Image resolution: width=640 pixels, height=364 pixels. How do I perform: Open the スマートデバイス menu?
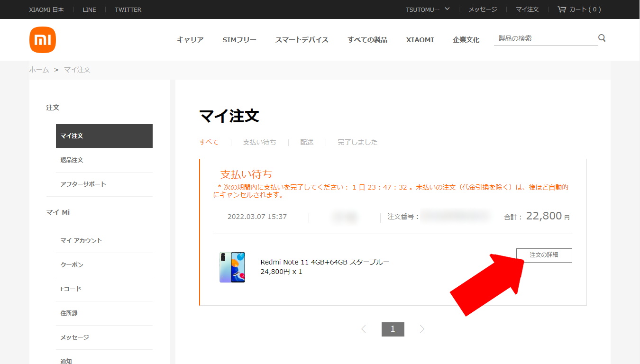tap(302, 40)
